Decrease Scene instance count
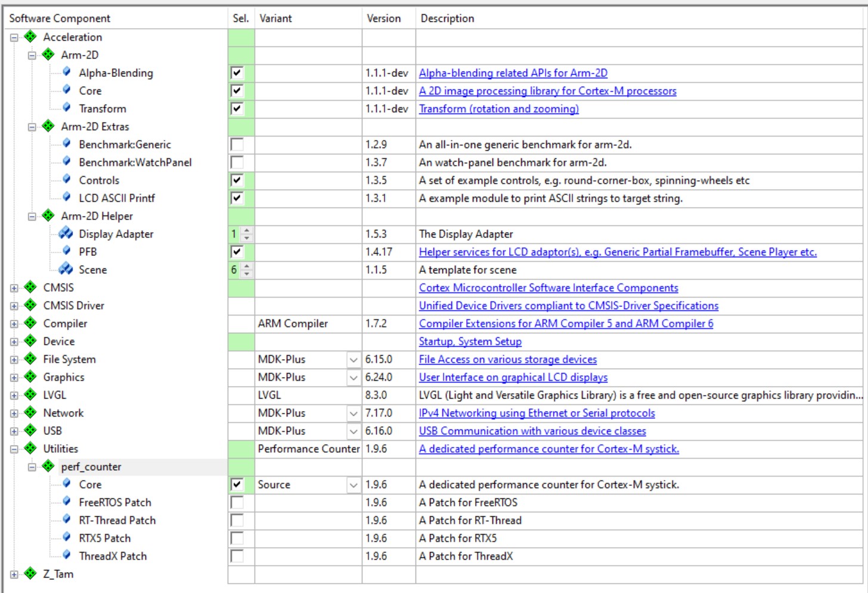Viewport: 868px width, 593px height. [x=247, y=273]
